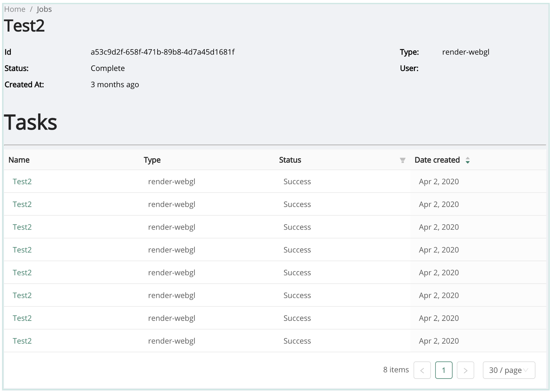Click the Date created column header
Image resolution: width=552 pixels, height=392 pixels.
(437, 160)
